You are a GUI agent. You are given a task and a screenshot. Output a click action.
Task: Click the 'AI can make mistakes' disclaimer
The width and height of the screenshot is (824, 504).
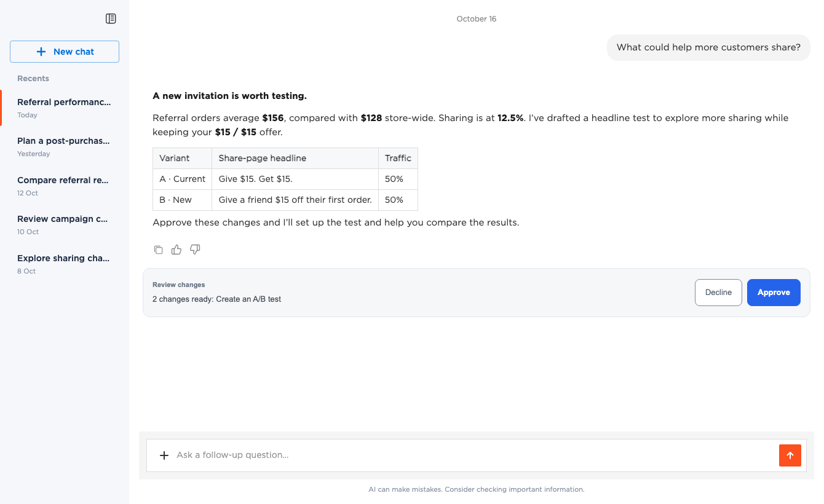(x=477, y=490)
